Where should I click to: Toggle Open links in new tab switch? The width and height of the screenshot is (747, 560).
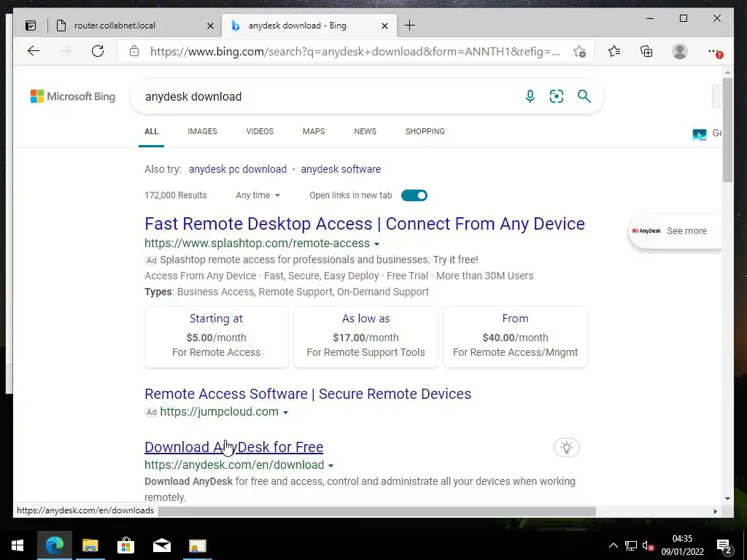click(x=414, y=195)
